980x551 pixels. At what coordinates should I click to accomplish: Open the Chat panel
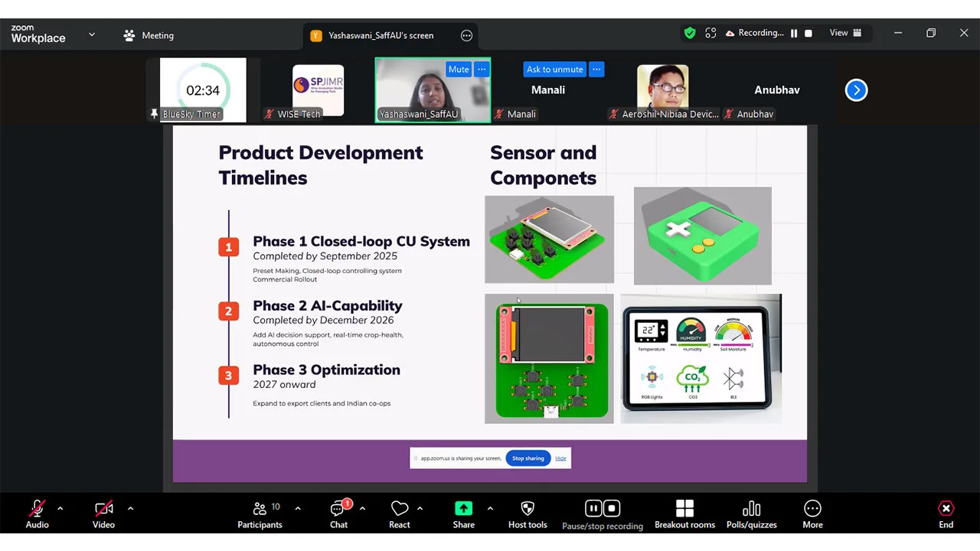pos(338,514)
